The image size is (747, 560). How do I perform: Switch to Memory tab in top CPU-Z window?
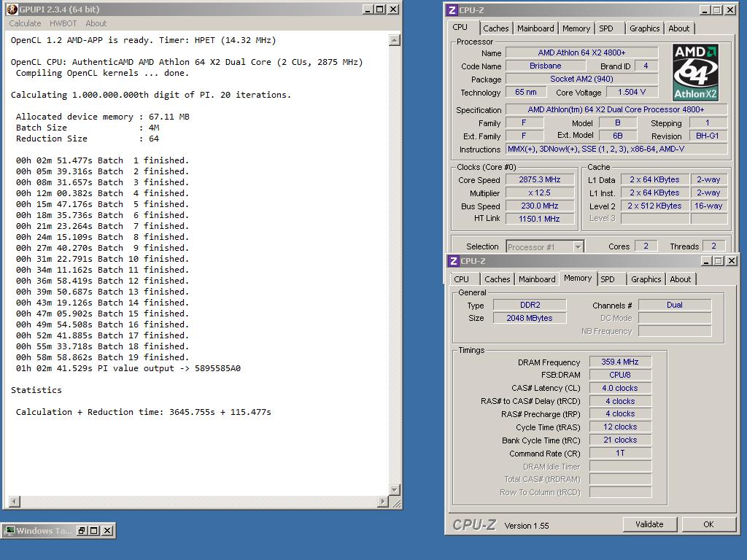pos(576,28)
